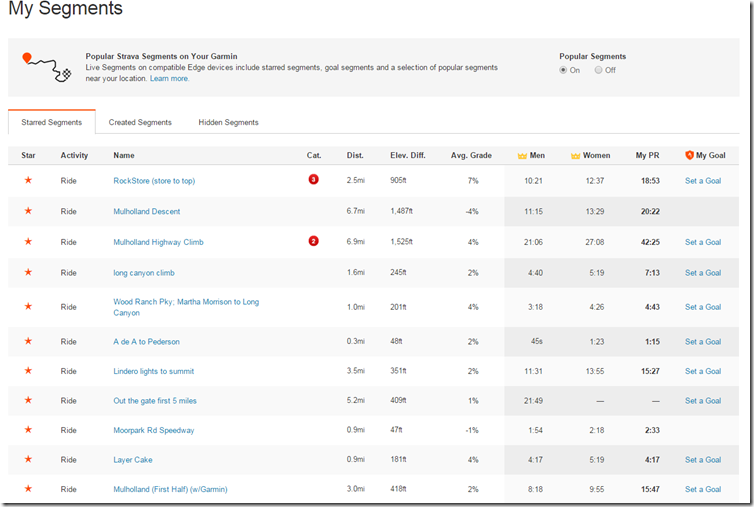The width and height of the screenshot is (754, 507).
Task: Click the route map icon in the Garmin banner
Action: (47, 67)
